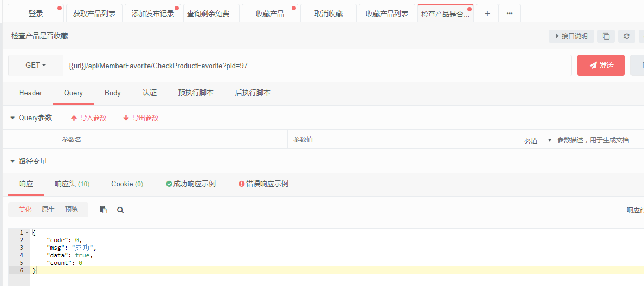
Task: Select the 查询剩余免费 tab
Action: click(x=211, y=14)
